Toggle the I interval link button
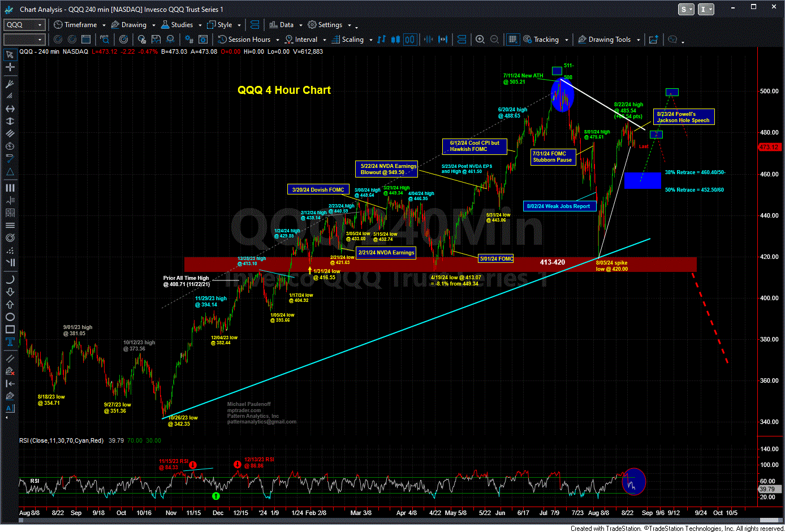This screenshot has width=785, height=532. point(706,10)
